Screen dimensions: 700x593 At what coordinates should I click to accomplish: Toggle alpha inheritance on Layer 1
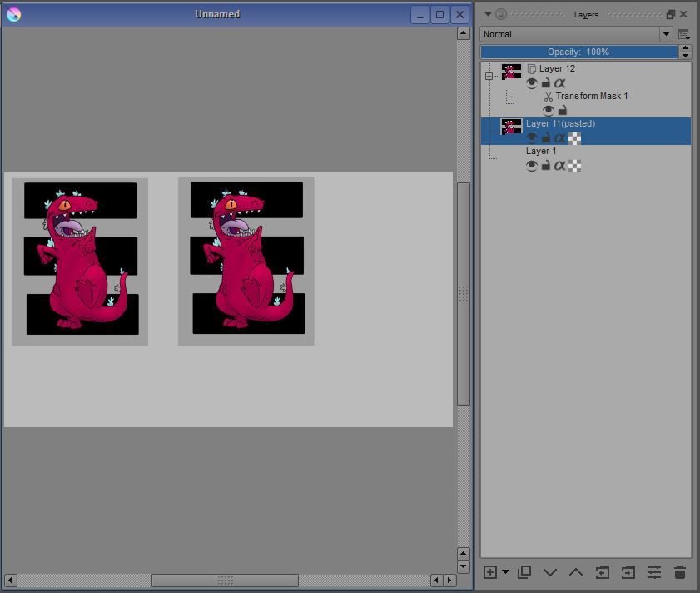[559, 166]
